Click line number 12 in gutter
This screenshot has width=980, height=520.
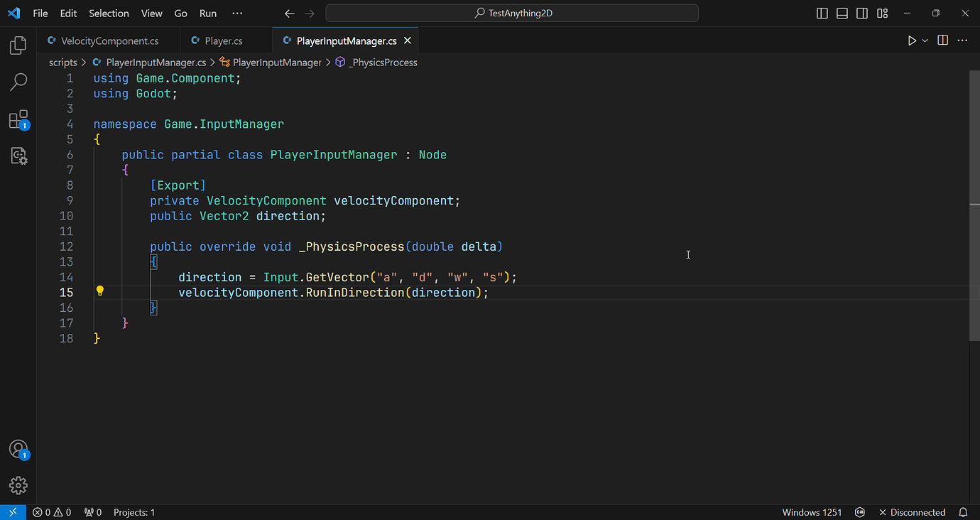click(66, 247)
